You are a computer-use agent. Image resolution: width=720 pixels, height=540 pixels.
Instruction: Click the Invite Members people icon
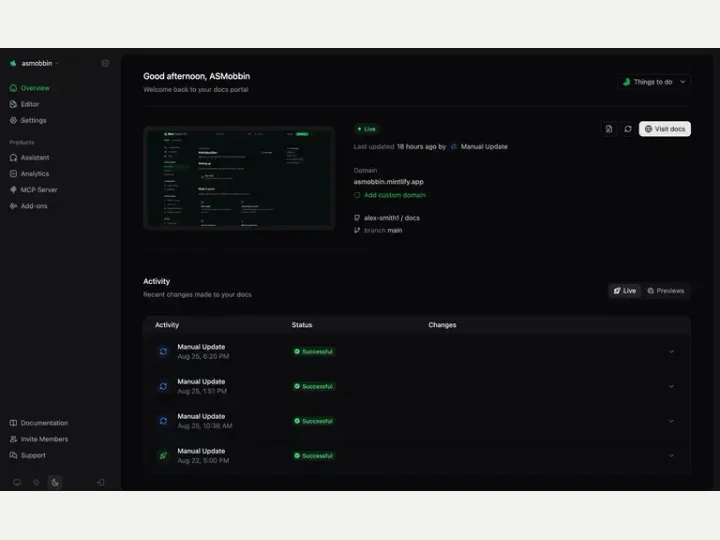pyautogui.click(x=13, y=439)
